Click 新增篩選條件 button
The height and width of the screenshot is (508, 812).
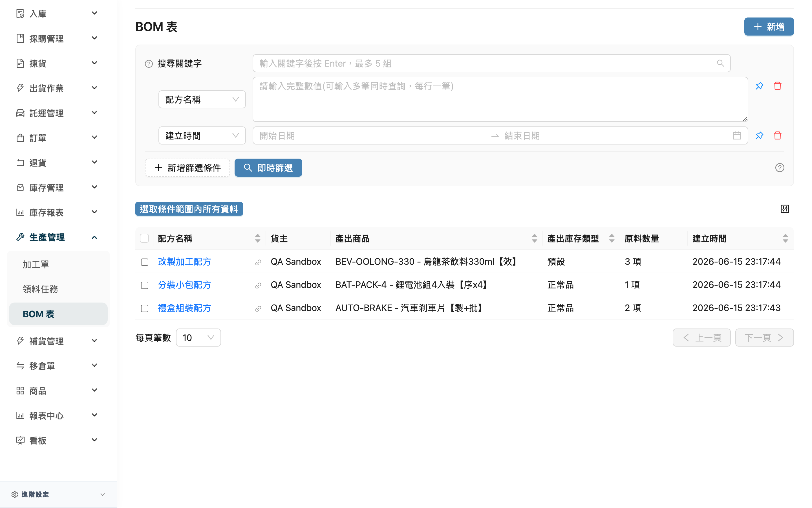pos(187,168)
